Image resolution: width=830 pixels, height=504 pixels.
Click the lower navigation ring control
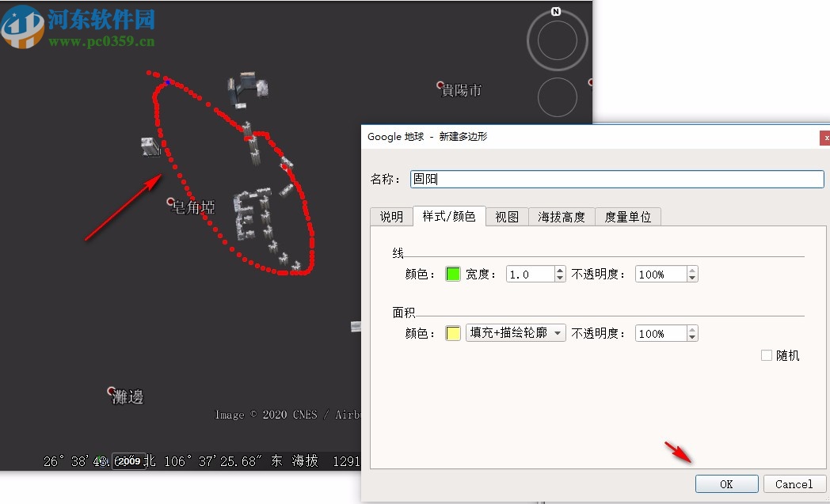[x=557, y=97]
